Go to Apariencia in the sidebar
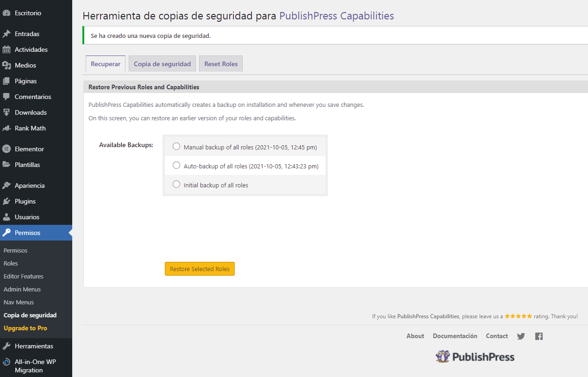Viewport: 588px width, 377px height. [30, 185]
